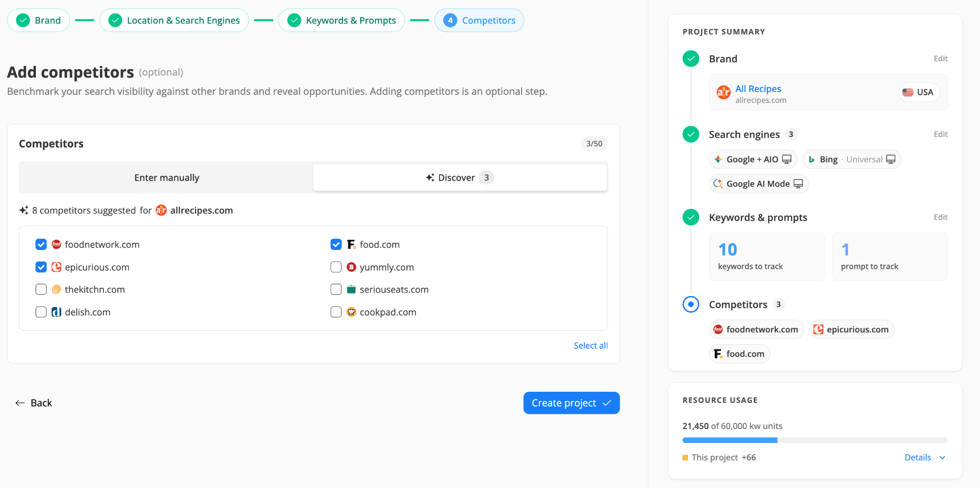Click the 1 prompt to track card
980x488 pixels.
(890, 257)
